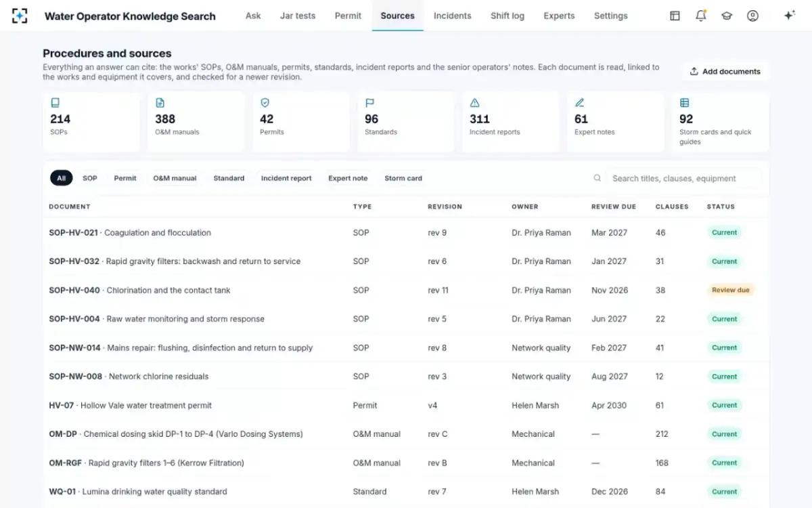Open the Incidents tab
The image size is (812, 508).
tap(453, 16)
